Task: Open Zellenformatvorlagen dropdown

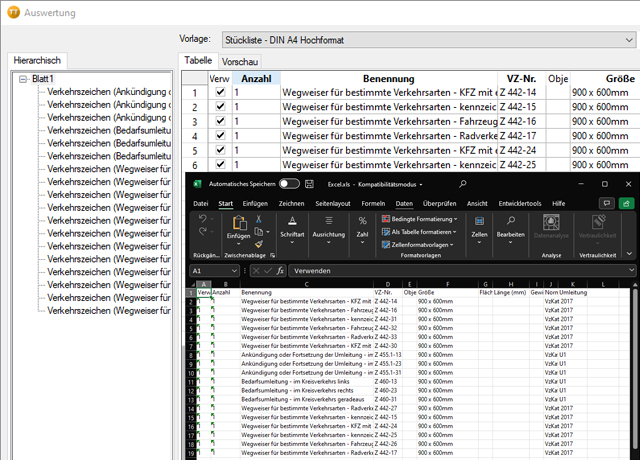Action: point(417,244)
